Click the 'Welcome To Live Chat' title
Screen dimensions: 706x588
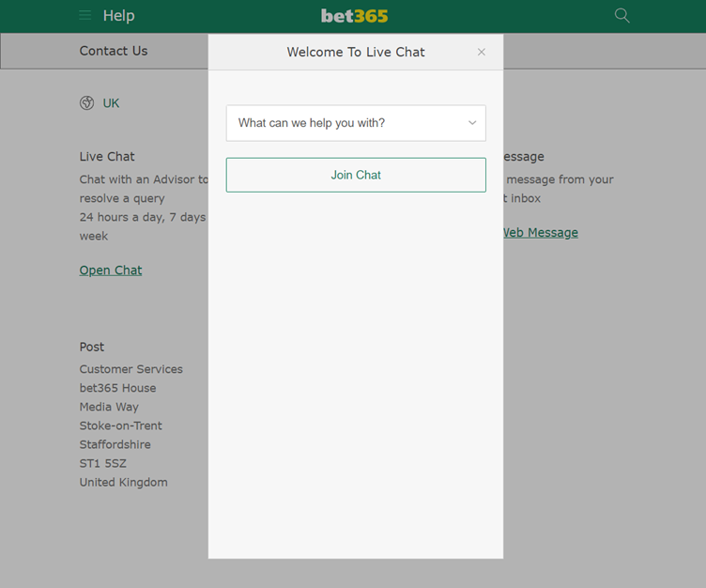coord(356,53)
